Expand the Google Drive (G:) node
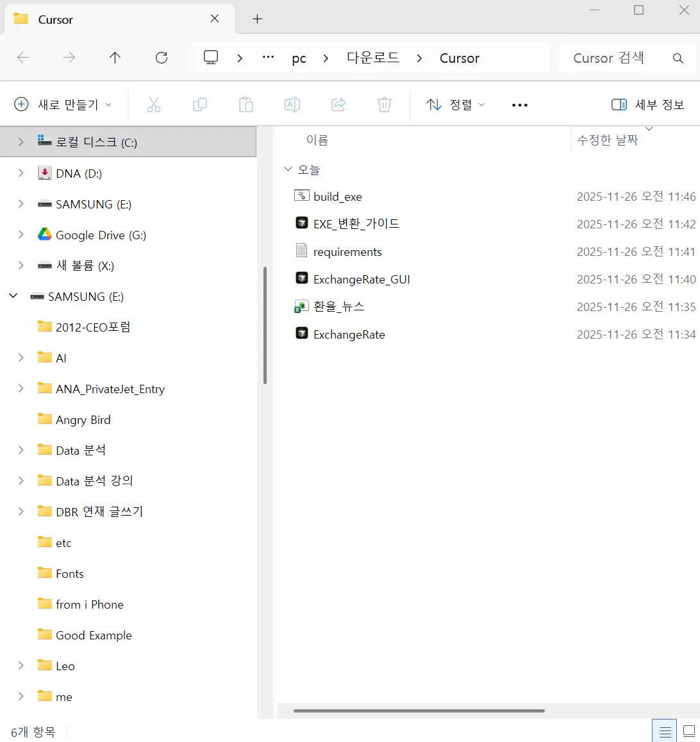This screenshot has width=700, height=742. coord(21,235)
